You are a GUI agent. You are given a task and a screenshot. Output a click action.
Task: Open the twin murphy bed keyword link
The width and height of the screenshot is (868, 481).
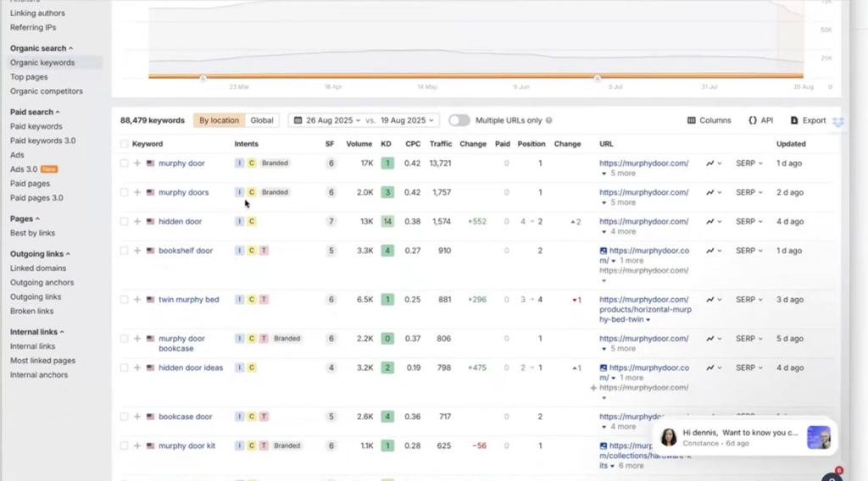click(x=189, y=300)
